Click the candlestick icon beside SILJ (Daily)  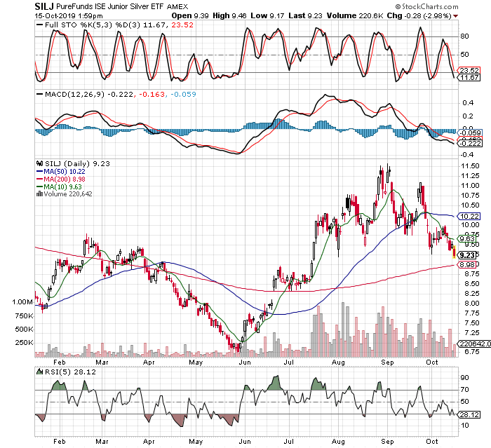pyautogui.click(x=39, y=163)
